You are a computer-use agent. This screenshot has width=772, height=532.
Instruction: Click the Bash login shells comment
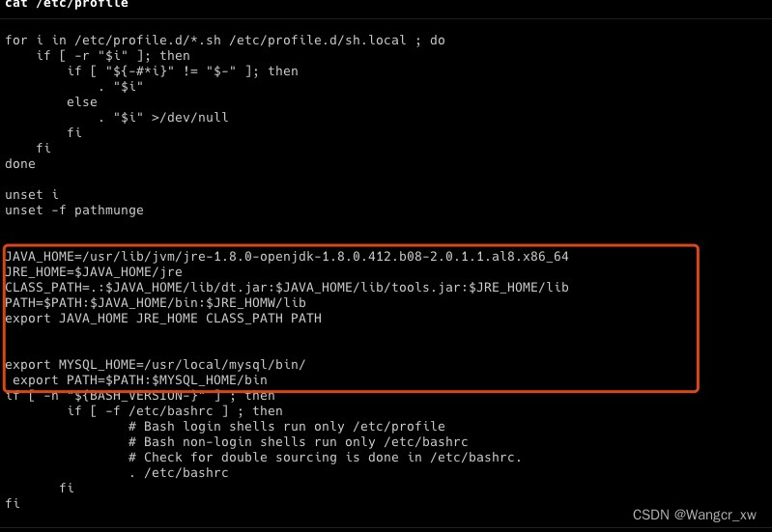287,426
